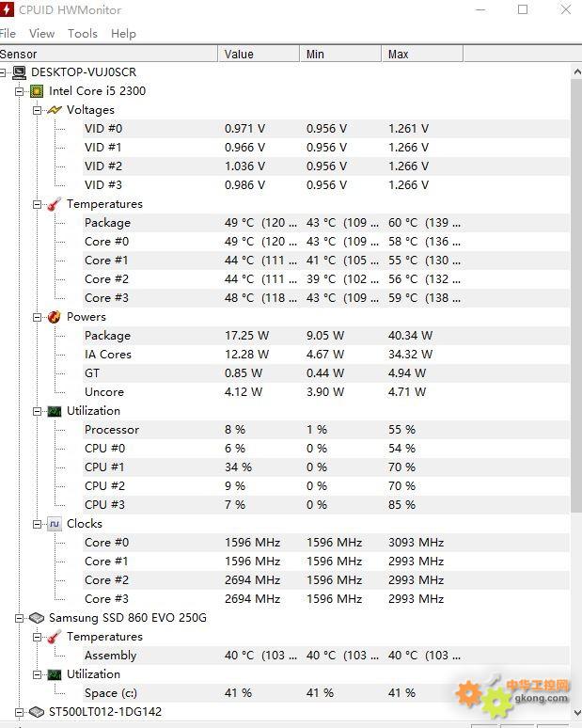Click the Samsung SSD 860 EVO drive icon
This screenshot has width=582, height=728.
[x=37, y=618]
